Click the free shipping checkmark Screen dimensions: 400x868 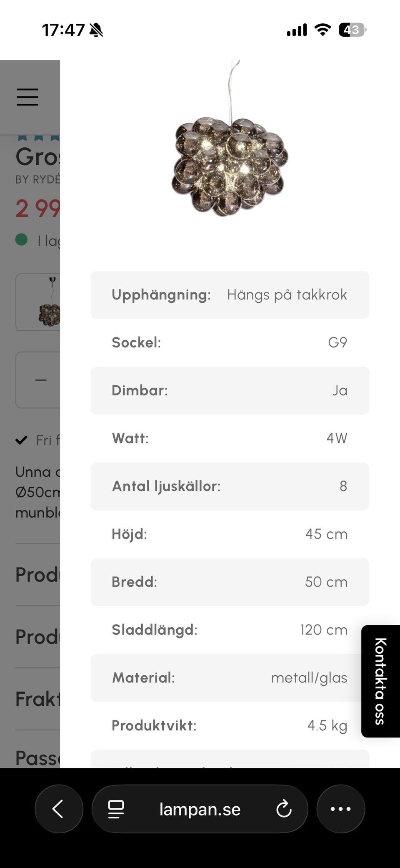coord(21,440)
